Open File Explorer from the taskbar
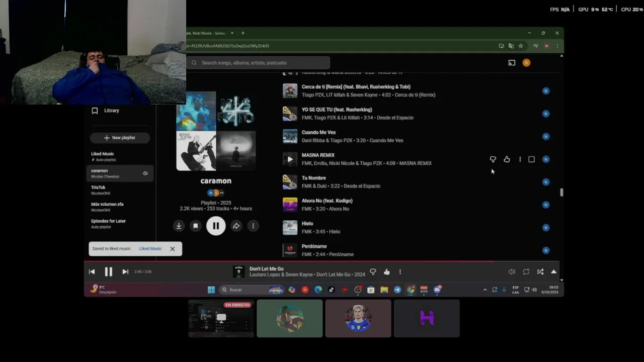Image resolution: width=644 pixels, height=362 pixels. [x=384, y=290]
